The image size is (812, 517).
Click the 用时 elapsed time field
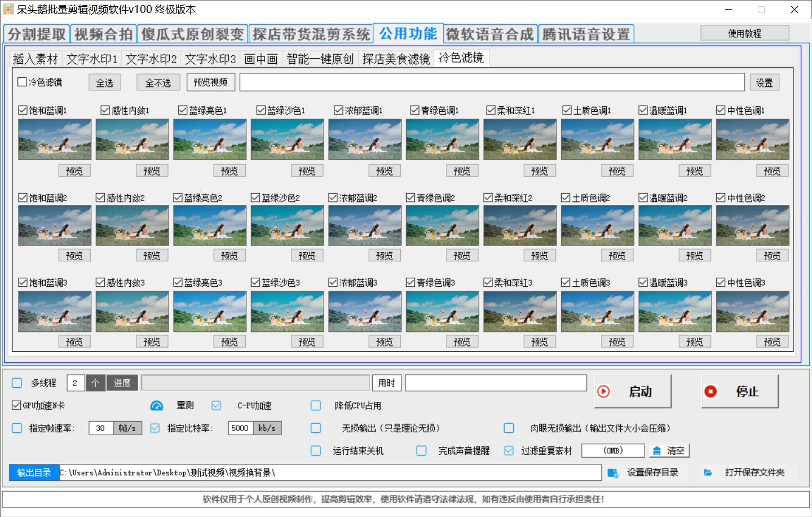point(496,383)
